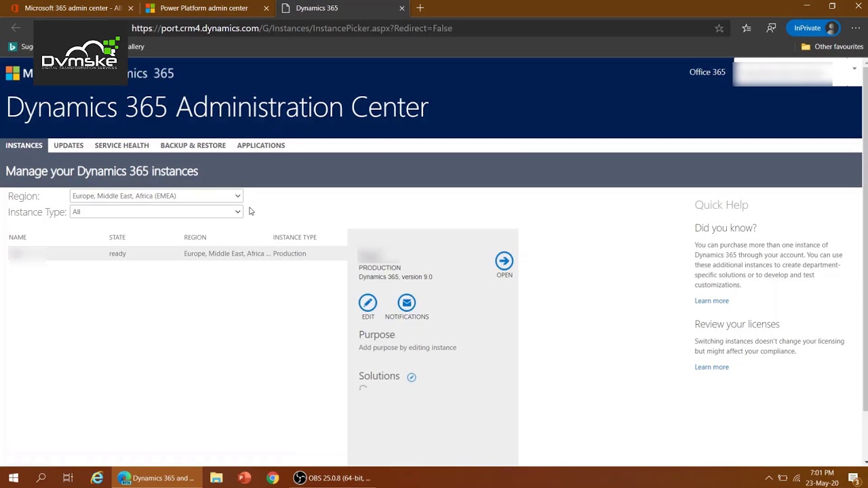The height and width of the screenshot is (488, 868).
Task: Open Google Chrome from taskbar
Action: pyautogui.click(x=273, y=478)
